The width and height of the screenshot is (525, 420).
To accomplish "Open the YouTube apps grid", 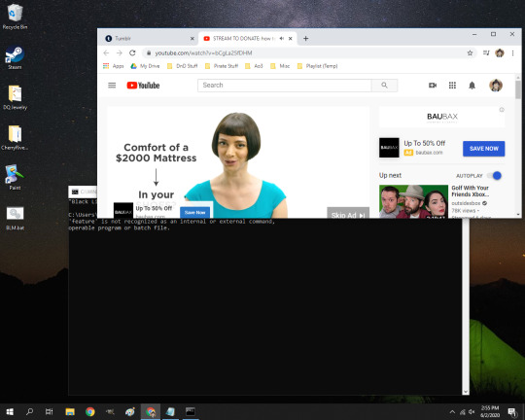I will (x=452, y=86).
